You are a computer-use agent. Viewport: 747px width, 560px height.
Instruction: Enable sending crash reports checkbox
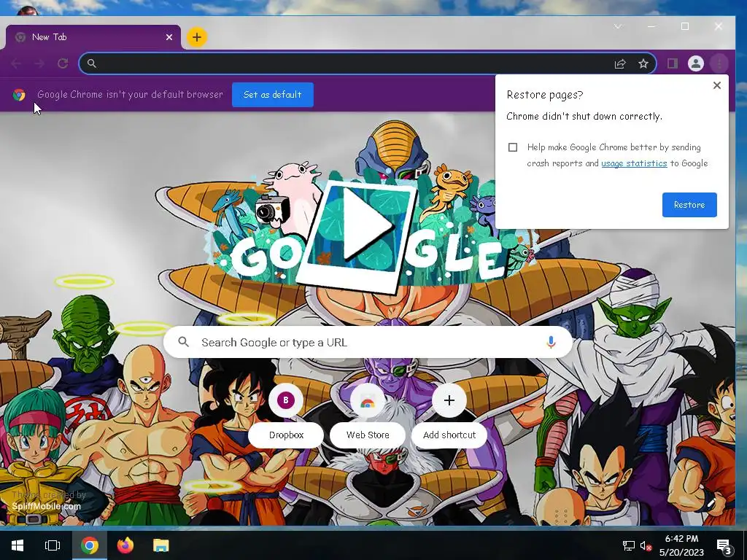[x=513, y=147]
